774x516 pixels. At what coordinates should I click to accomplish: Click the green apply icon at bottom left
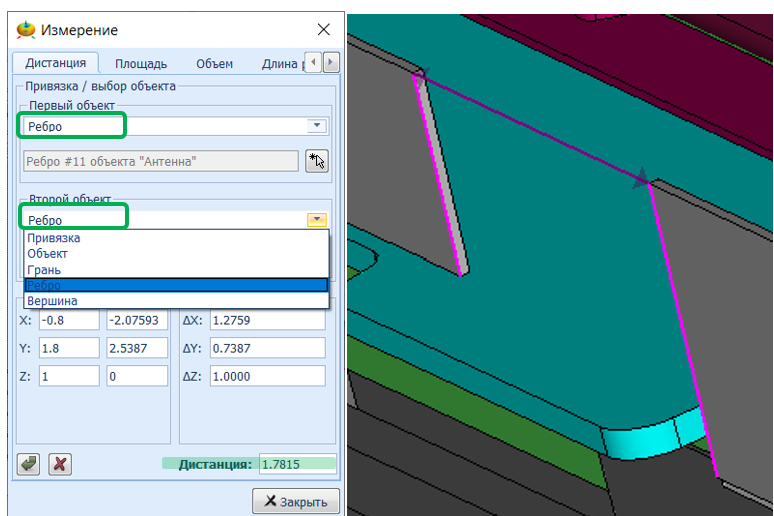click(29, 464)
